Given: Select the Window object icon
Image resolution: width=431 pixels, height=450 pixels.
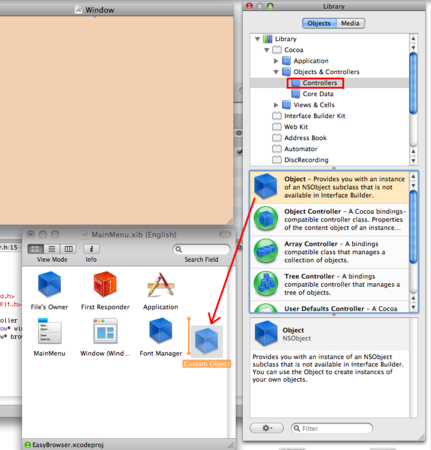Looking at the screenshot, I should click(x=105, y=331).
